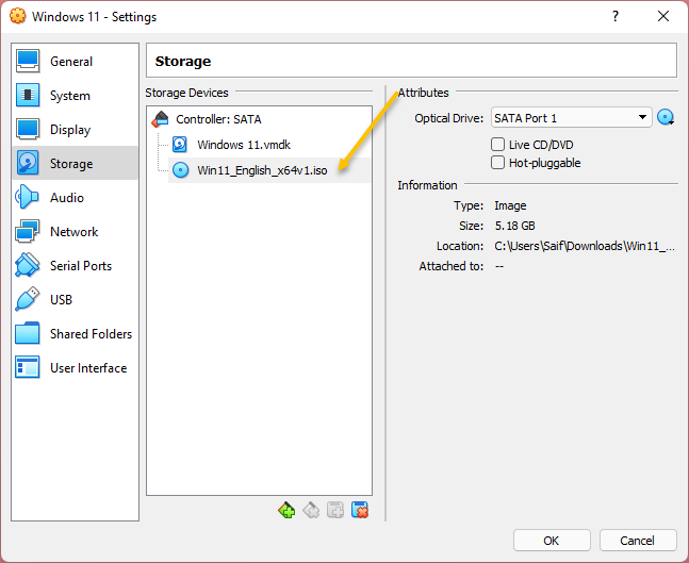Click the User Interface window icon

tap(27, 367)
